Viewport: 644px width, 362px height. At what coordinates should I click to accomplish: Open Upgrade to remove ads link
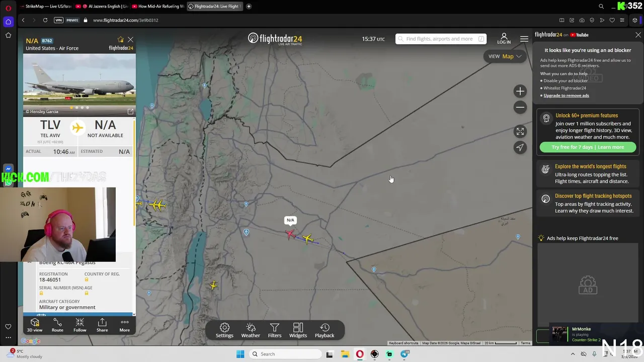tap(566, 96)
